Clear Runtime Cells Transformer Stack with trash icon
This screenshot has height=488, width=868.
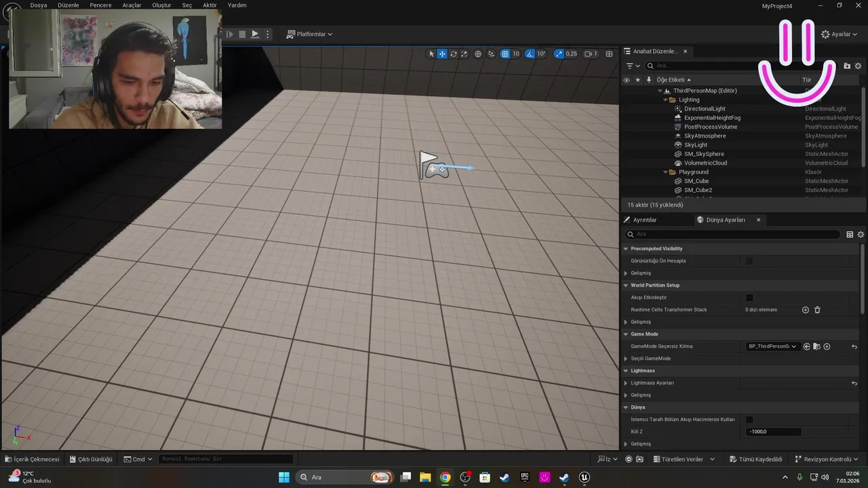coord(817,310)
